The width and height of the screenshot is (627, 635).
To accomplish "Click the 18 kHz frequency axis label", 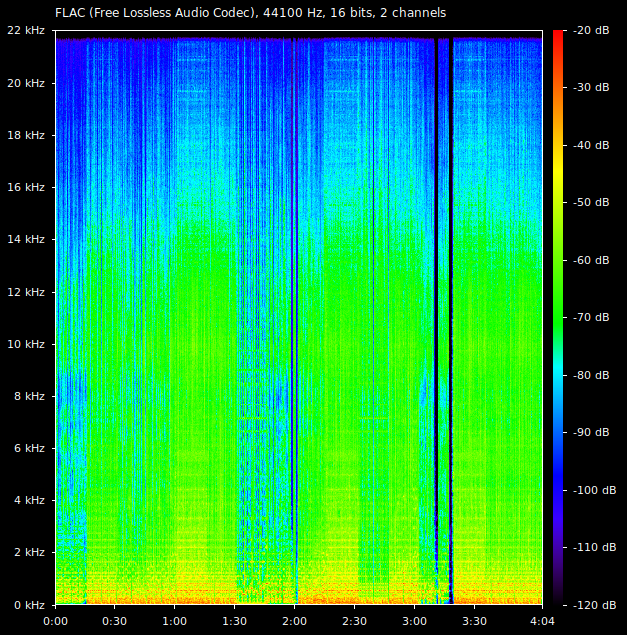I will (x=26, y=135).
